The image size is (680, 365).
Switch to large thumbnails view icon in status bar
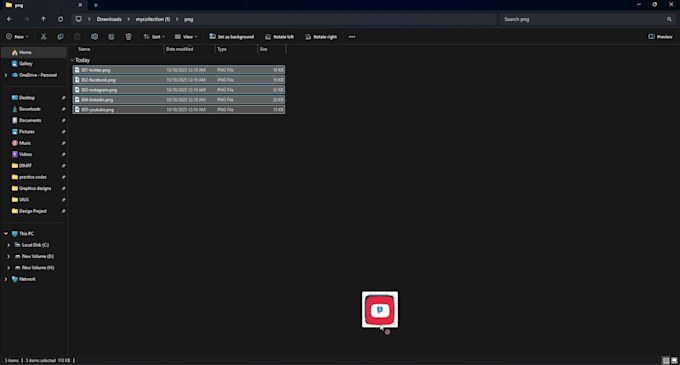click(674, 360)
